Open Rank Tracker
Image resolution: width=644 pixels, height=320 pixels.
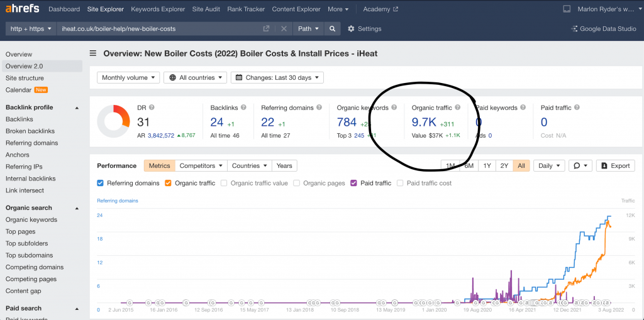click(x=246, y=9)
